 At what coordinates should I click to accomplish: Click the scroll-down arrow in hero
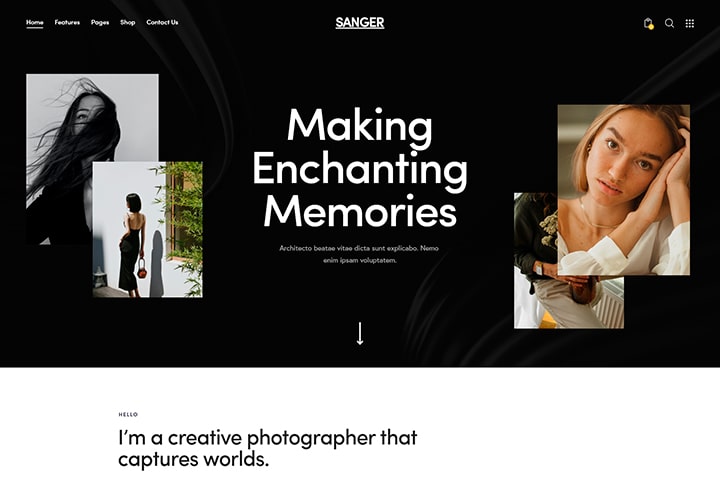pyautogui.click(x=360, y=333)
